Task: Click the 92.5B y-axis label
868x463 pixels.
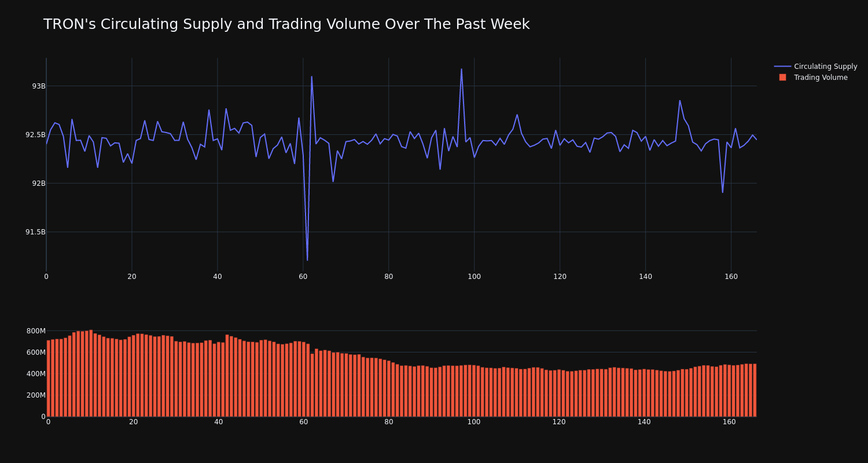Action: pos(35,135)
